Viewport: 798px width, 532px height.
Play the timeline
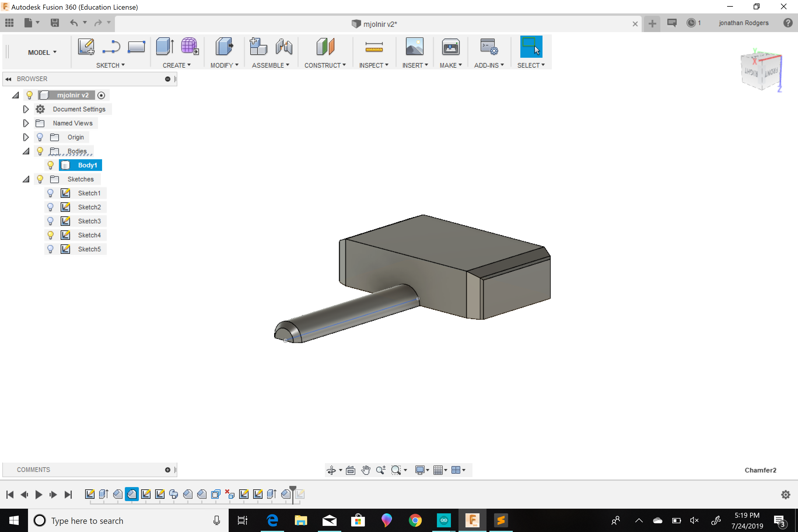click(39, 495)
